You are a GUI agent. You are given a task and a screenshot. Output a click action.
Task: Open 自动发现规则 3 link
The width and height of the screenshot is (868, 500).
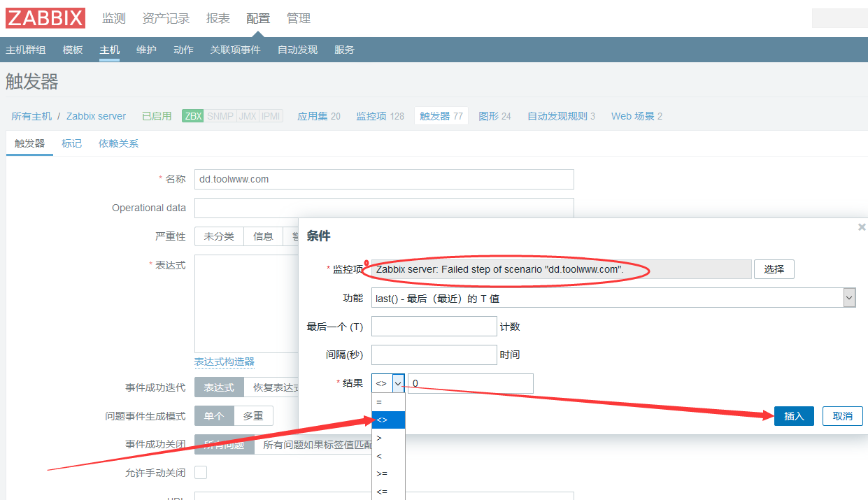pyautogui.click(x=561, y=116)
